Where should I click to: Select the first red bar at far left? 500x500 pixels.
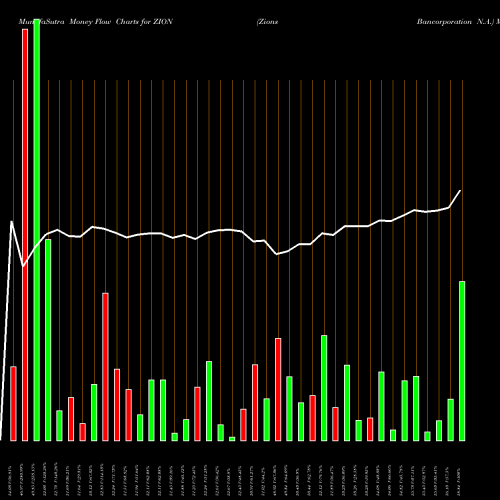(13, 404)
